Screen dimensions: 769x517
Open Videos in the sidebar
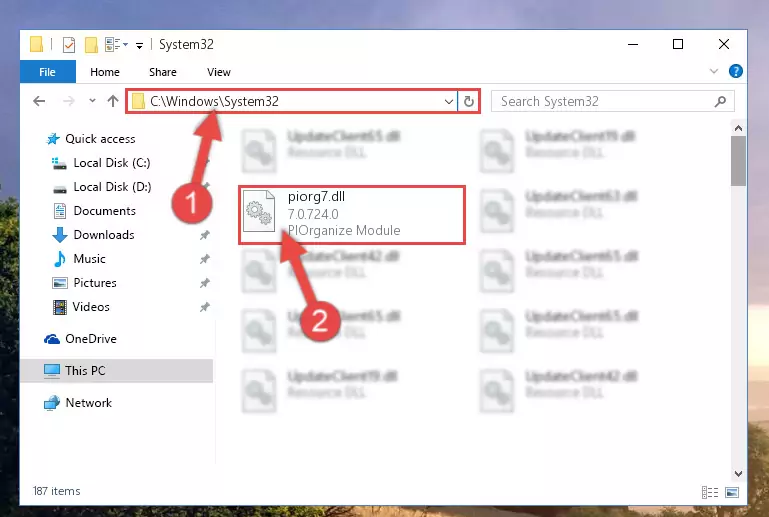(x=91, y=307)
